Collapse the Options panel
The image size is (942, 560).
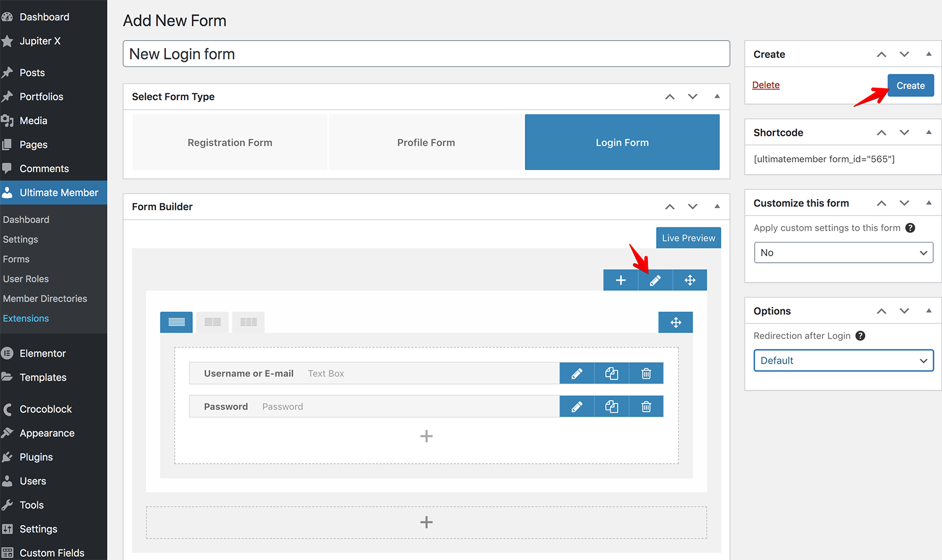pos(929,310)
